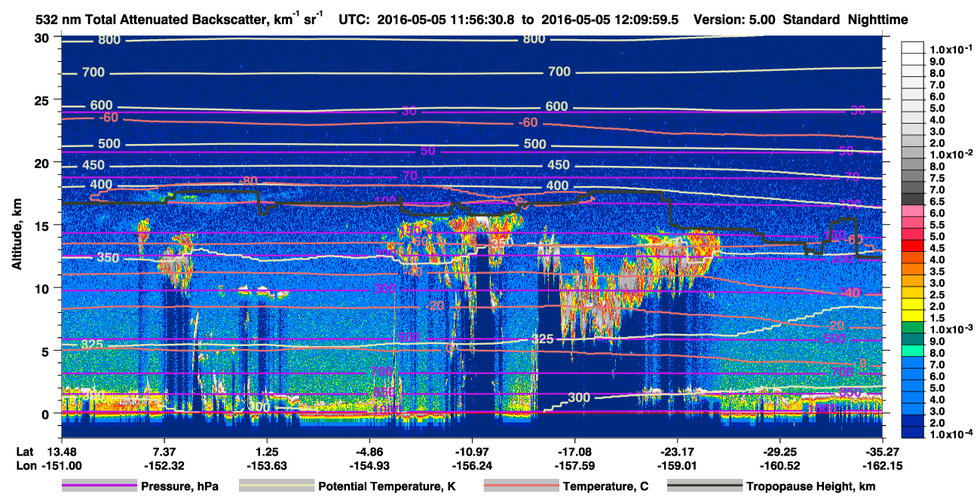Viewport: 980px width, 503px height.
Task: Click the white top swatch of colorbar
Action: pos(914,48)
